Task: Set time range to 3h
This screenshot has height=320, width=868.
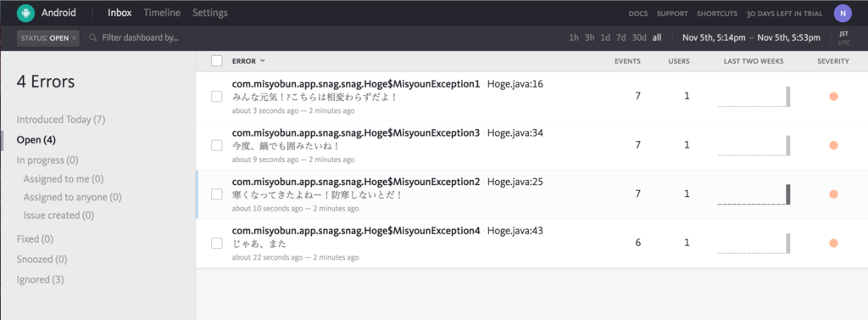Action: point(590,37)
